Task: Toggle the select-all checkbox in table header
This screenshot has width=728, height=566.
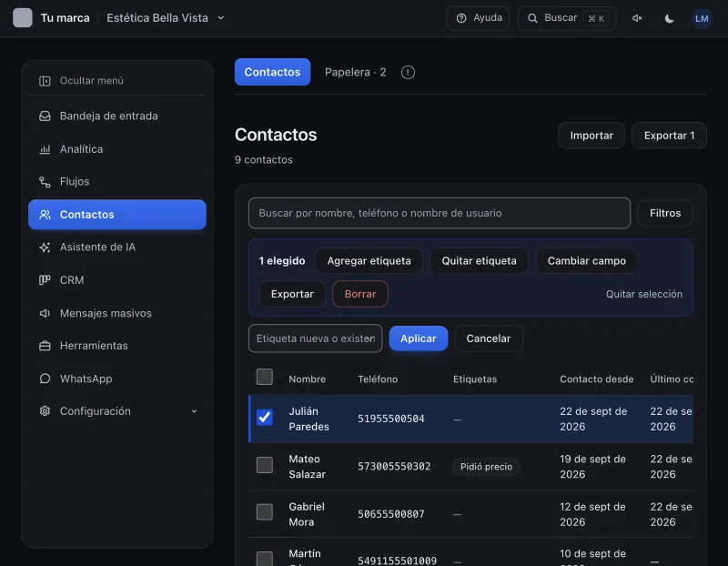Action: tap(265, 377)
